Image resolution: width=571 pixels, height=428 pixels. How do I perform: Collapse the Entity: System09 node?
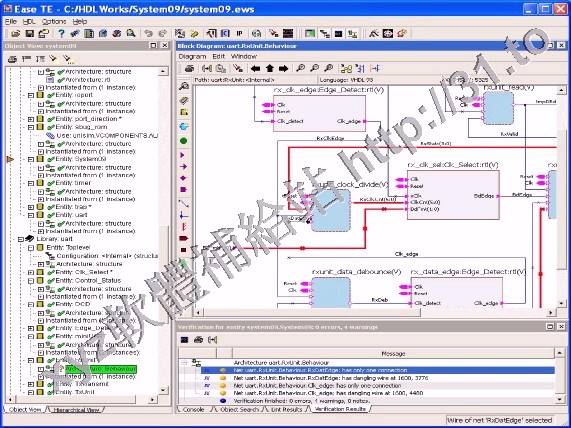tap(31, 159)
